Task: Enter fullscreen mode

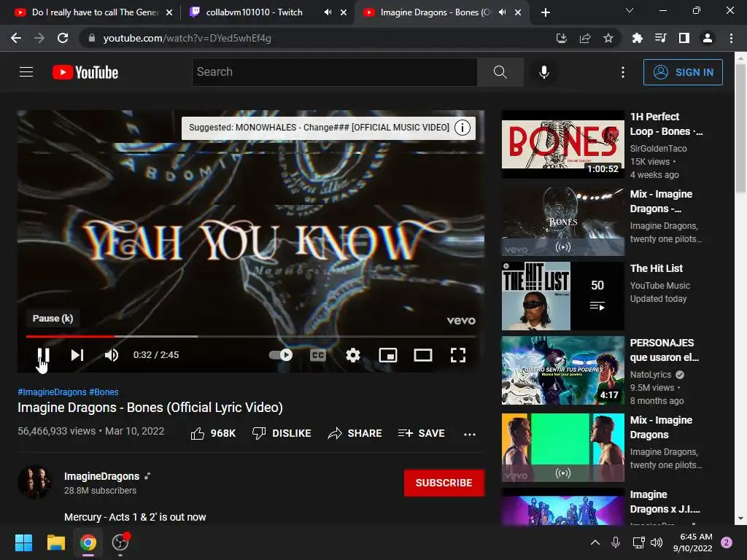Action: click(x=458, y=355)
